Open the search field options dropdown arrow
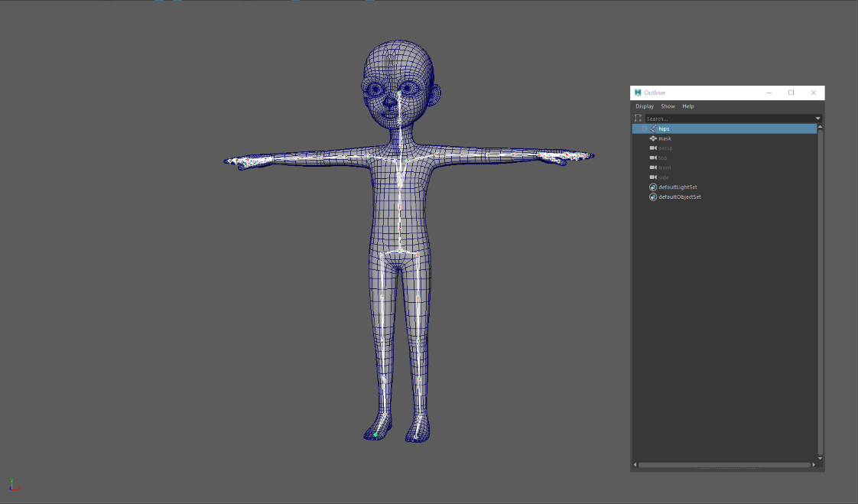Viewport: 858px width, 504px height. pyautogui.click(x=817, y=119)
